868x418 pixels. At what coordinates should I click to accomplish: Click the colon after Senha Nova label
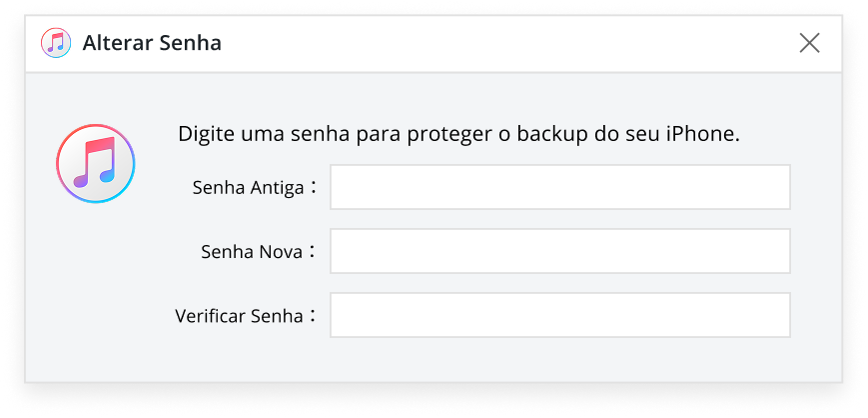tap(313, 251)
